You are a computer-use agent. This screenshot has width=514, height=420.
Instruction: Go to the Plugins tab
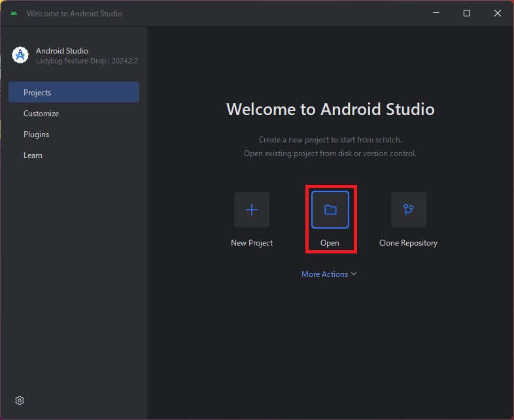(37, 135)
